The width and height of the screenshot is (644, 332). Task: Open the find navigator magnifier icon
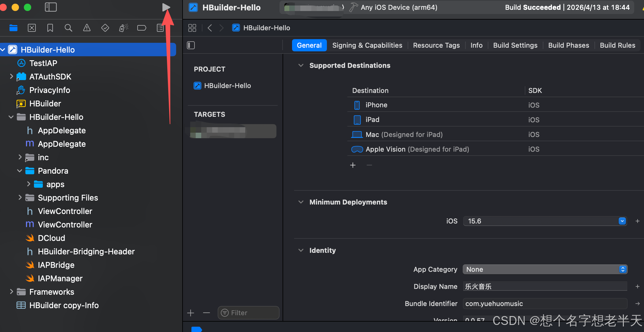[x=68, y=28]
